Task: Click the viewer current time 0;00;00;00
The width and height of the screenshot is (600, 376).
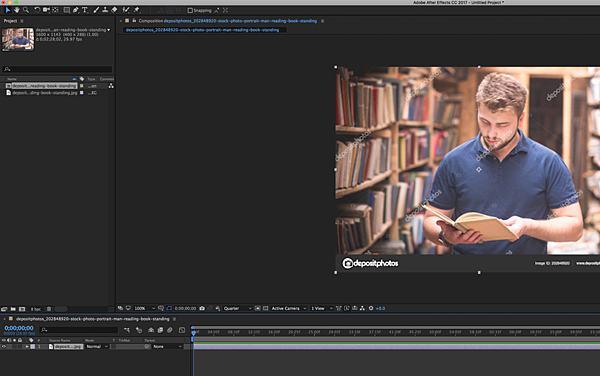Action: (x=185, y=308)
